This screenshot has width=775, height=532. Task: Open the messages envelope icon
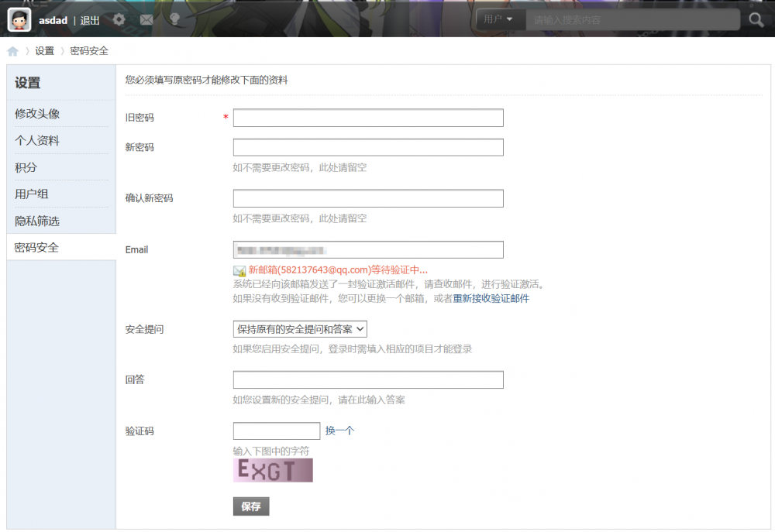click(146, 20)
